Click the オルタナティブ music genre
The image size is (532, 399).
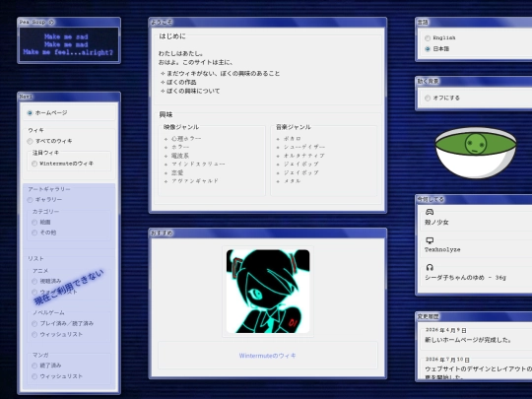pyautogui.click(x=304, y=156)
